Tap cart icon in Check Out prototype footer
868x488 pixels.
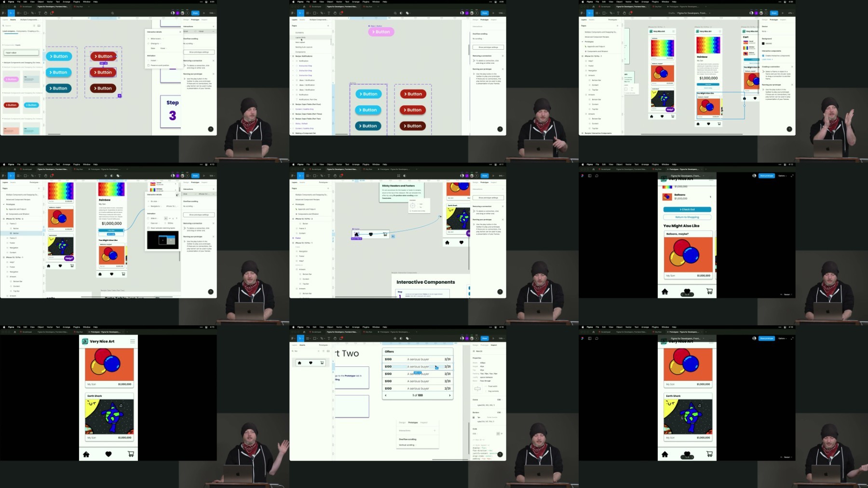click(709, 292)
